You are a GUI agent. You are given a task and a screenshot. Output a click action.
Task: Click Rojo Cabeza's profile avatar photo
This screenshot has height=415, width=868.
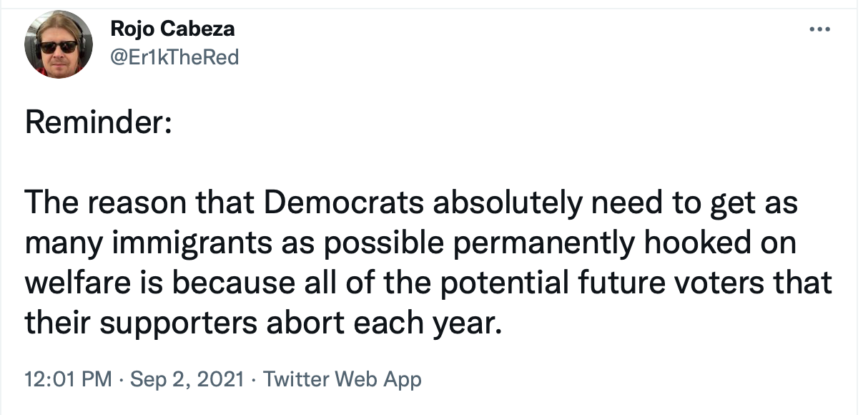click(x=59, y=44)
